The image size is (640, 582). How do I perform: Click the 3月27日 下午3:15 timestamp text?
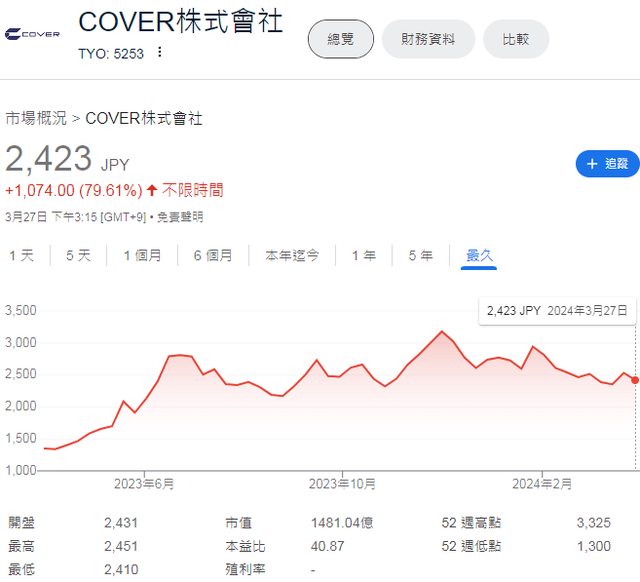coord(76,217)
